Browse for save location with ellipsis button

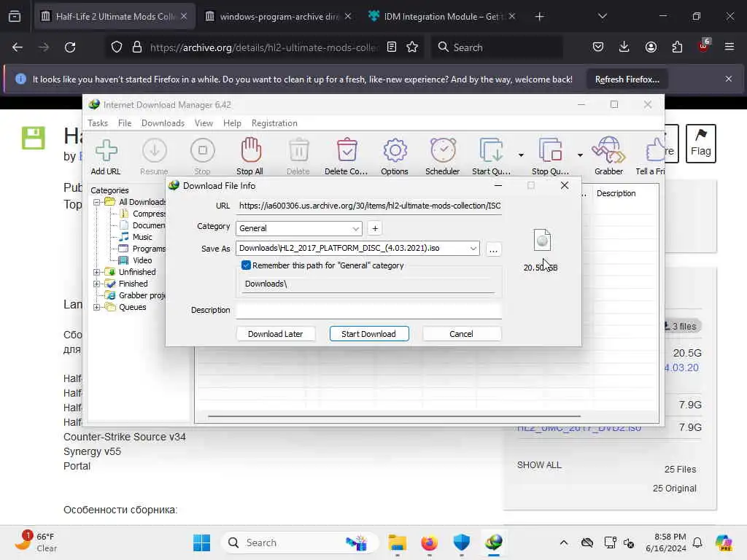tap(493, 249)
